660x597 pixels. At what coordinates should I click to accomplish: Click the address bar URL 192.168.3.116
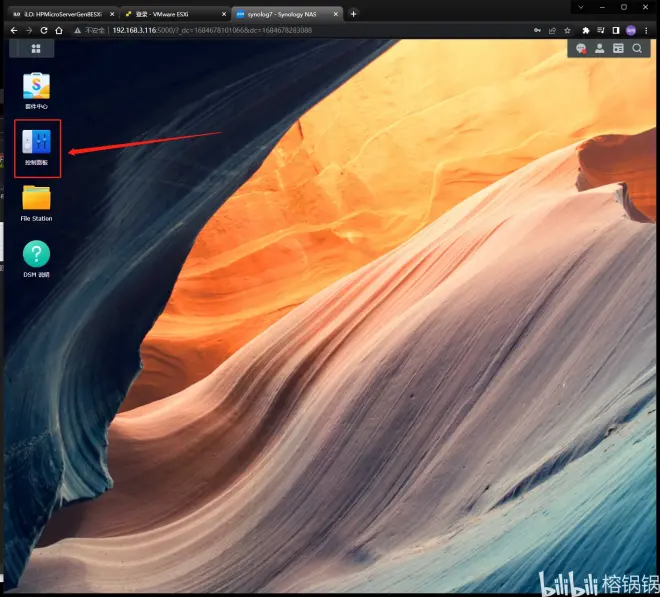coord(212,30)
